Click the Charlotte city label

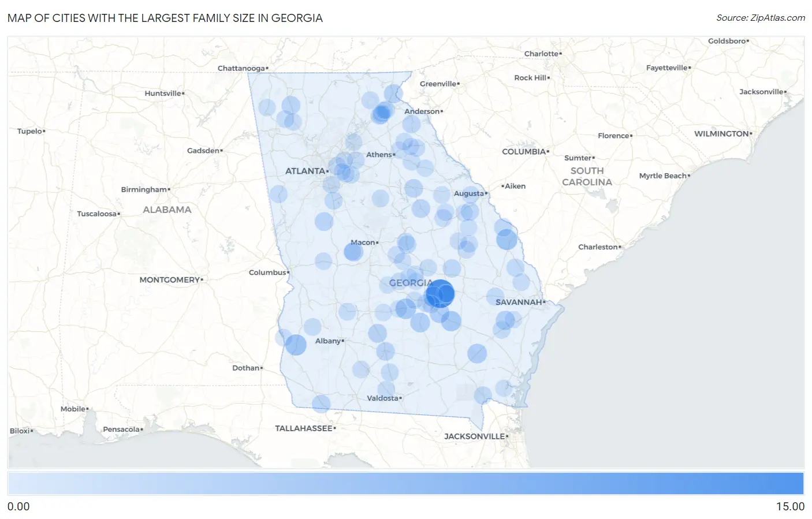pyautogui.click(x=541, y=54)
